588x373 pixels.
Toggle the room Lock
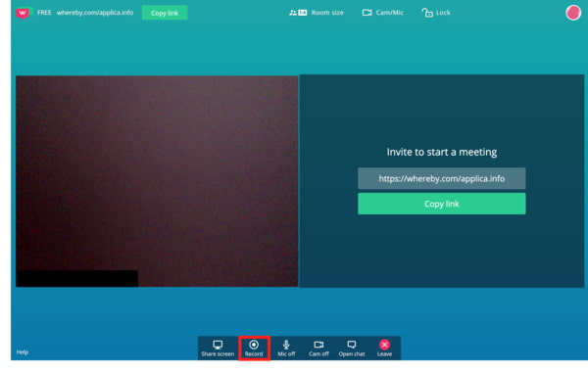pyautogui.click(x=436, y=13)
